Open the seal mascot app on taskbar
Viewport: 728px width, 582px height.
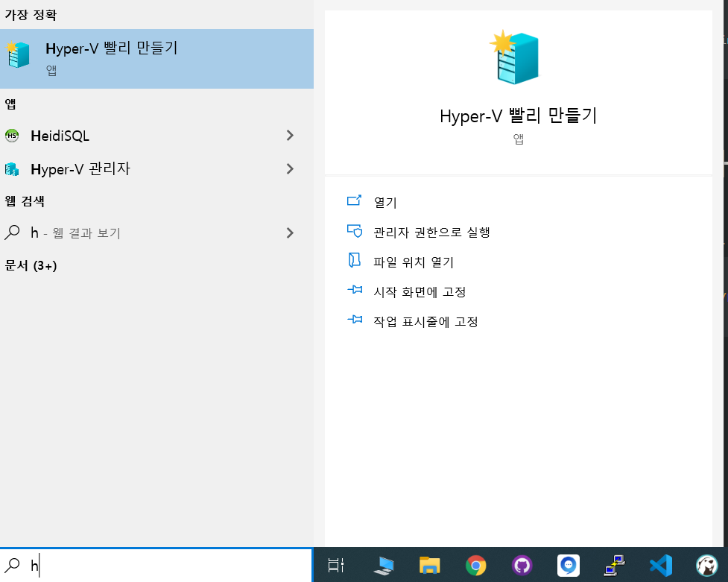point(707,566)
